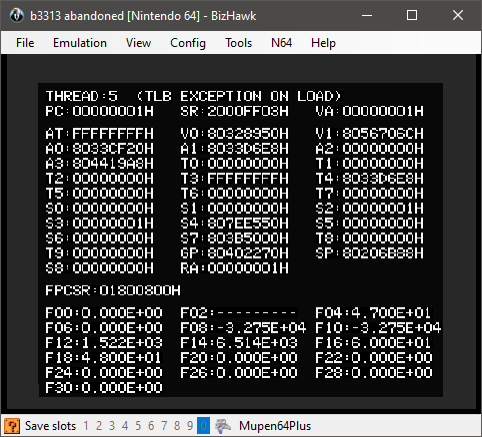Select save slot 5
The width and height of the screenshot is (482, 437).
138,426
